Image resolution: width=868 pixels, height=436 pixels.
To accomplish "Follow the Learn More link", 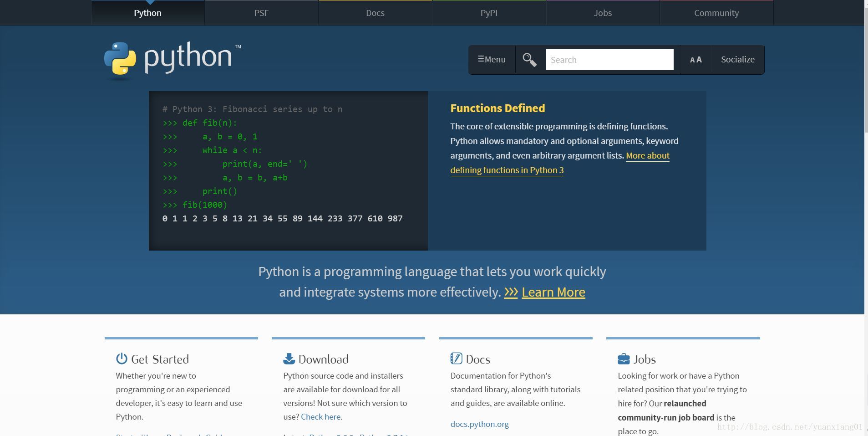I will [x=553, y=292].
